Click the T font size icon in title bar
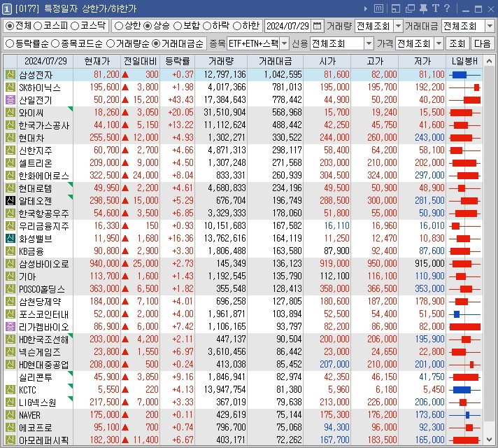Screen dimensions: 498x448 [436, 8]
